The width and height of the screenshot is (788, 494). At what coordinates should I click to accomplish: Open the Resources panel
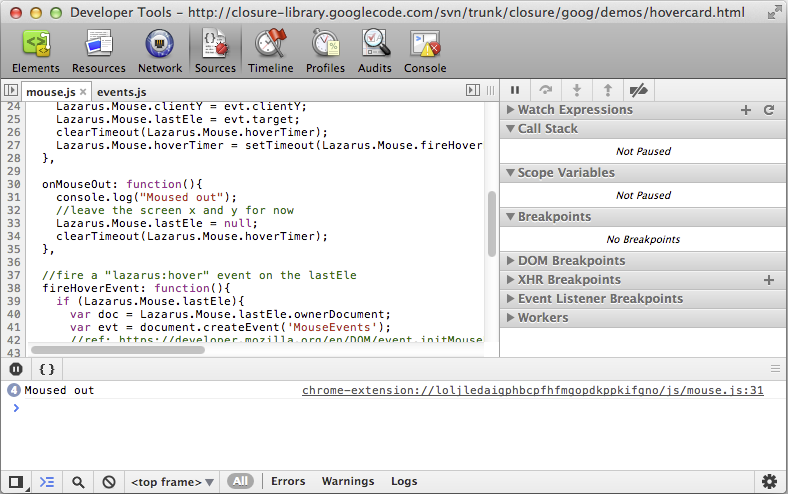coord(98,50)
